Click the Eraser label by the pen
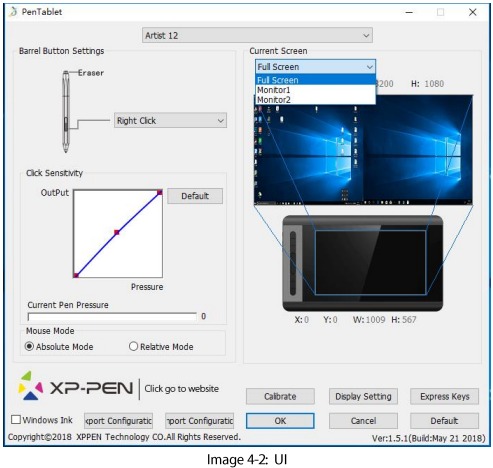493x468 pixels. 91,73
